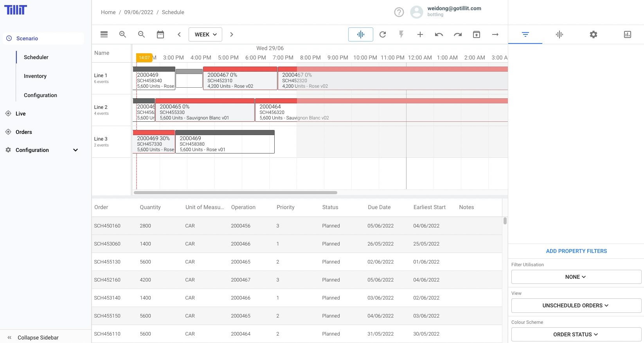The width and height of the screenshot is (644, 343).
Task: Click the zoom out magnifier icon
Action: (141, 34)
